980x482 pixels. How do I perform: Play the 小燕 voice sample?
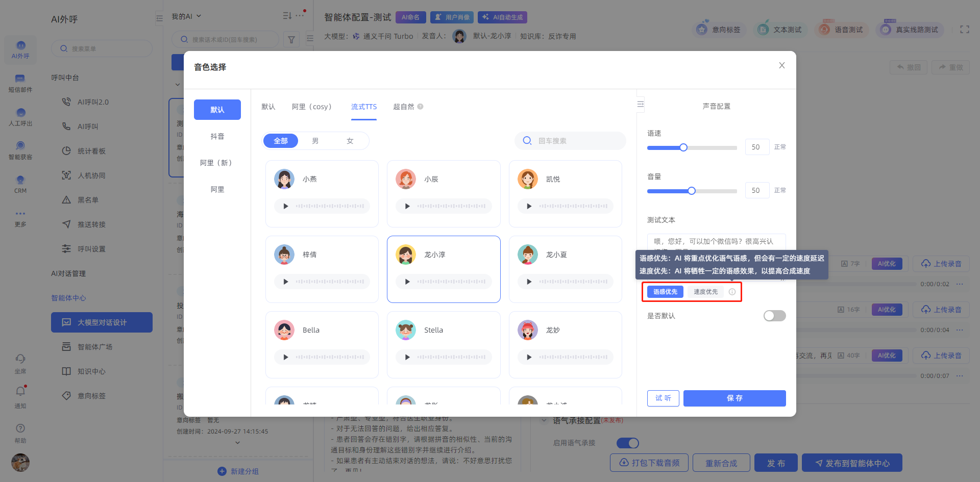coord(286,206)
